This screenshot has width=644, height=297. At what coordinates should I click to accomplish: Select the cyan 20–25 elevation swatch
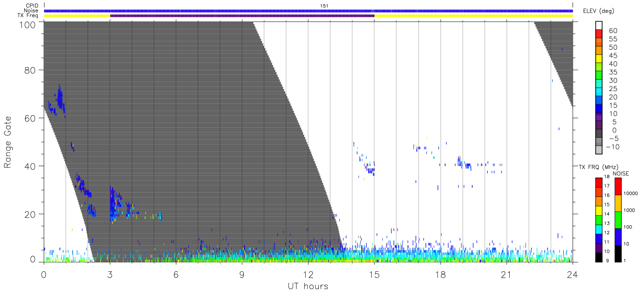point(599,93)
